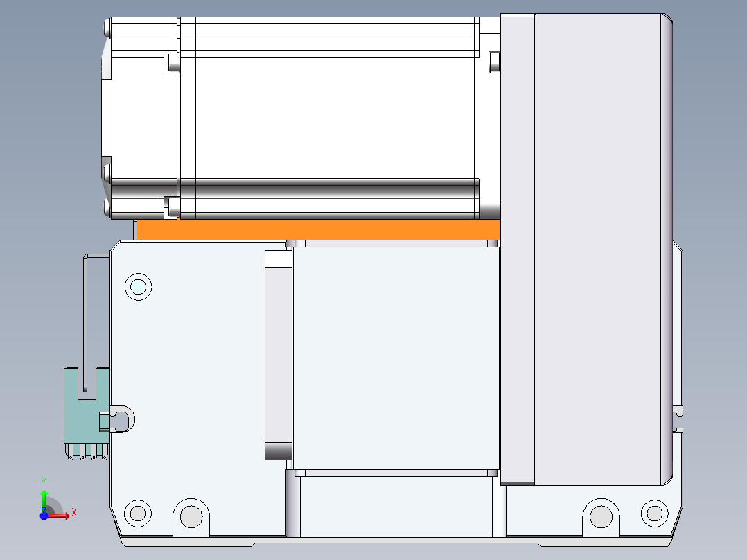Select the central square block face

click(396, 358)
